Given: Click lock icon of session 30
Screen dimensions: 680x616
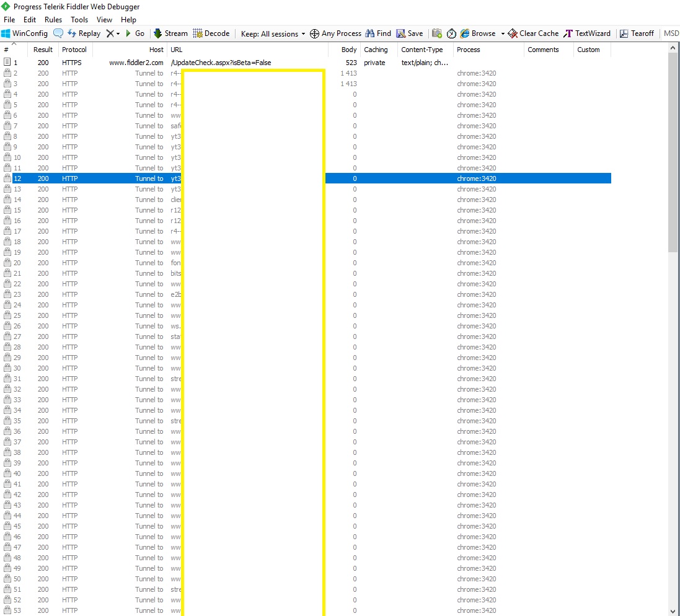Looking at the screenshot, I should pos(7,367).
